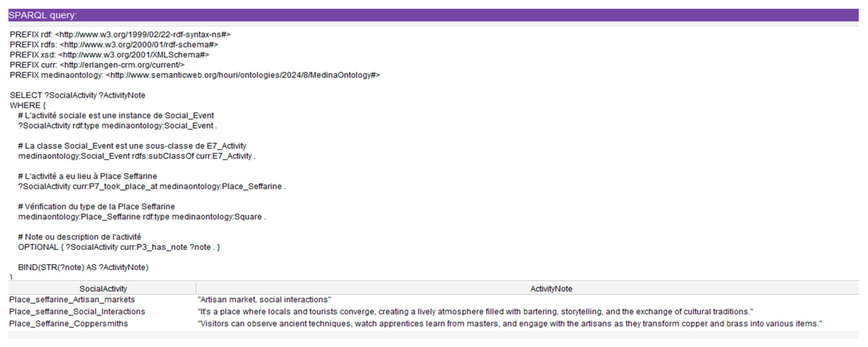Place cursor on the PREFIX medinaontology line
The image size is (868, 347).
(195, 75)
